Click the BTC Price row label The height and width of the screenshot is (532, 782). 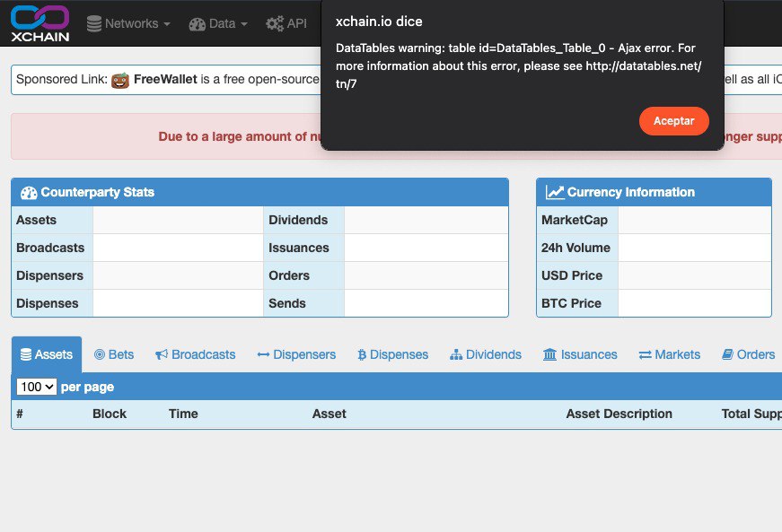click(x=571, y=303)
